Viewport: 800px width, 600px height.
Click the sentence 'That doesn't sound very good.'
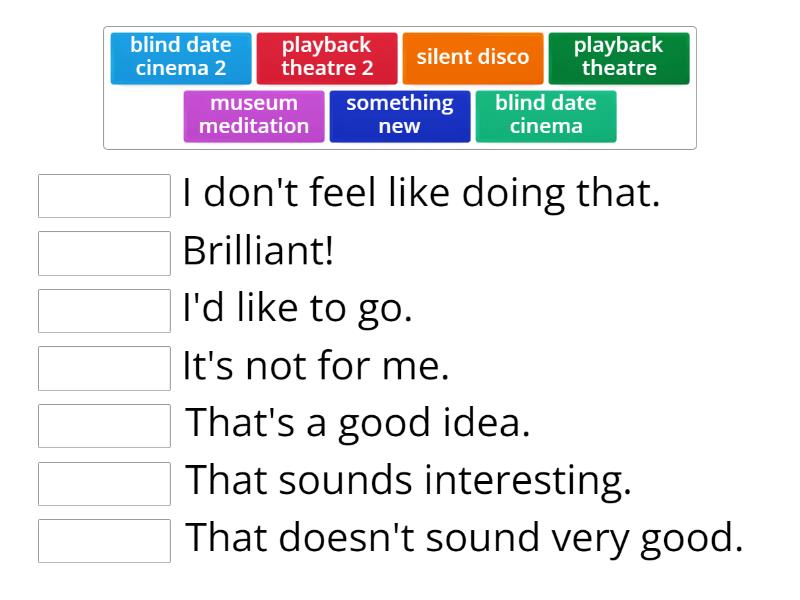click(x=466, y=540)
